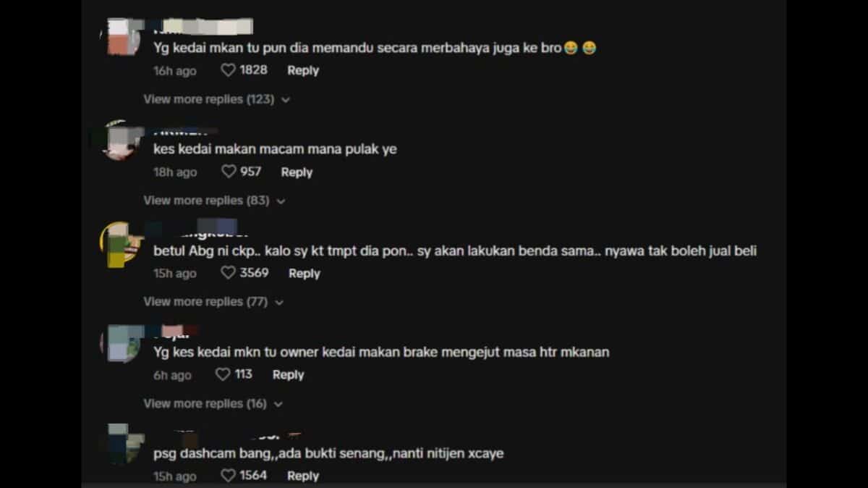Image resolution: width=868 pixels, height=488 pixels.
Task: Tap the heart icon beside 113
Action: point(223,374)
